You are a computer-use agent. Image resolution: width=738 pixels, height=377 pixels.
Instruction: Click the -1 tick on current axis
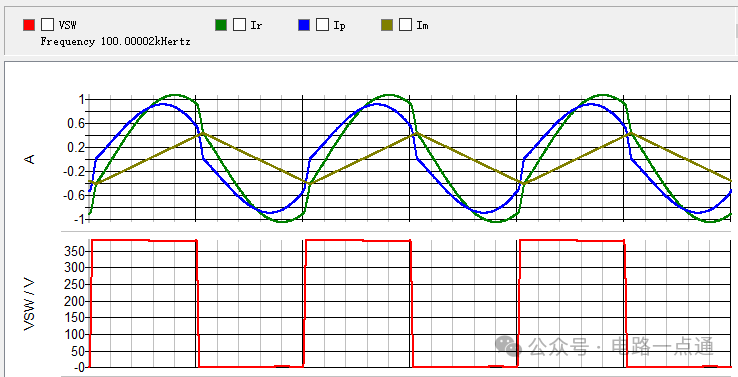(x=80, y=219)
